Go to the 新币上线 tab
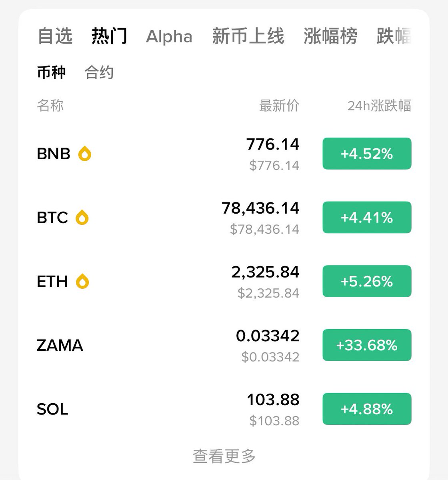 coord(248,36)
